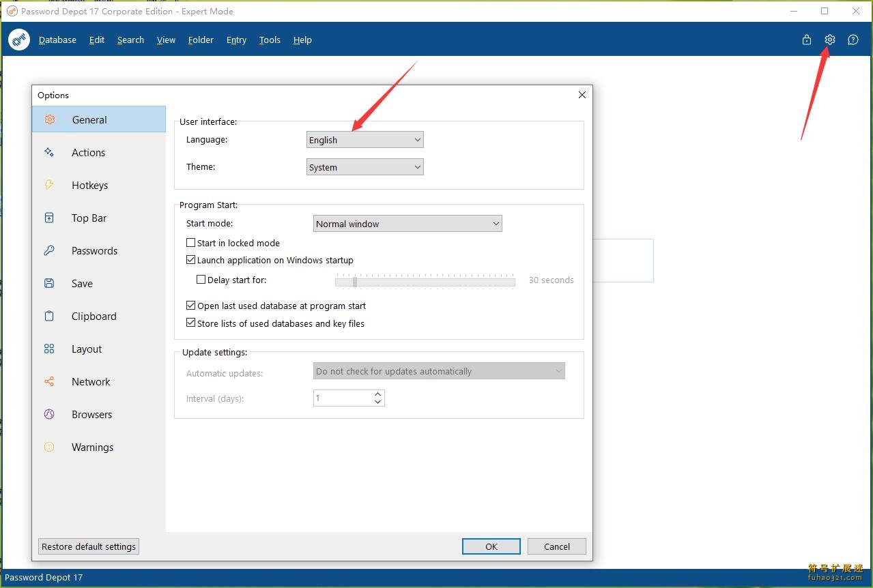Click the Delay start slider handle
Image resolution: width=873 pixels, height=588 pixels.
(355, 282)
